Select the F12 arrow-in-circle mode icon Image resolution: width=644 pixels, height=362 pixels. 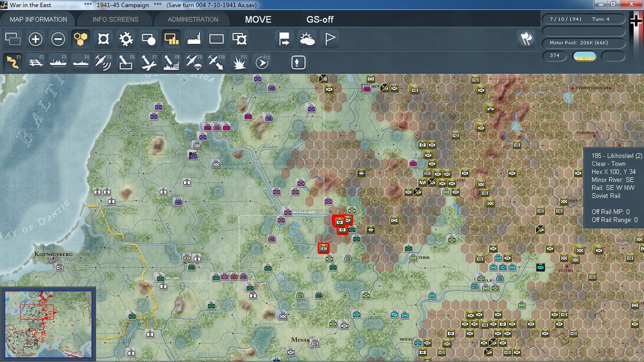click(x=262, y=62)
